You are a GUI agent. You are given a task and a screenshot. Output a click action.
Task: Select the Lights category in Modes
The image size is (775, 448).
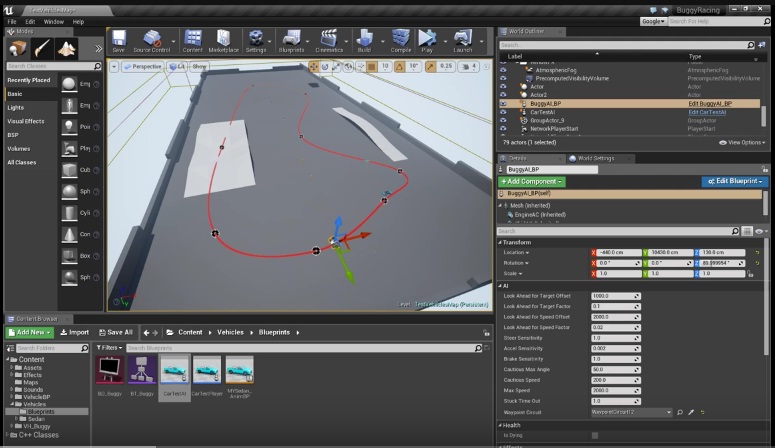tap(15, 107)
